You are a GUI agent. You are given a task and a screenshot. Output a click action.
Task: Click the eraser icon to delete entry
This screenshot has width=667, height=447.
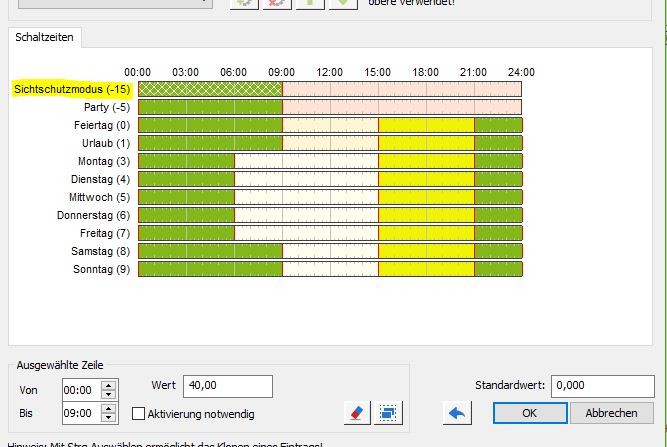(x=357, y=413)
